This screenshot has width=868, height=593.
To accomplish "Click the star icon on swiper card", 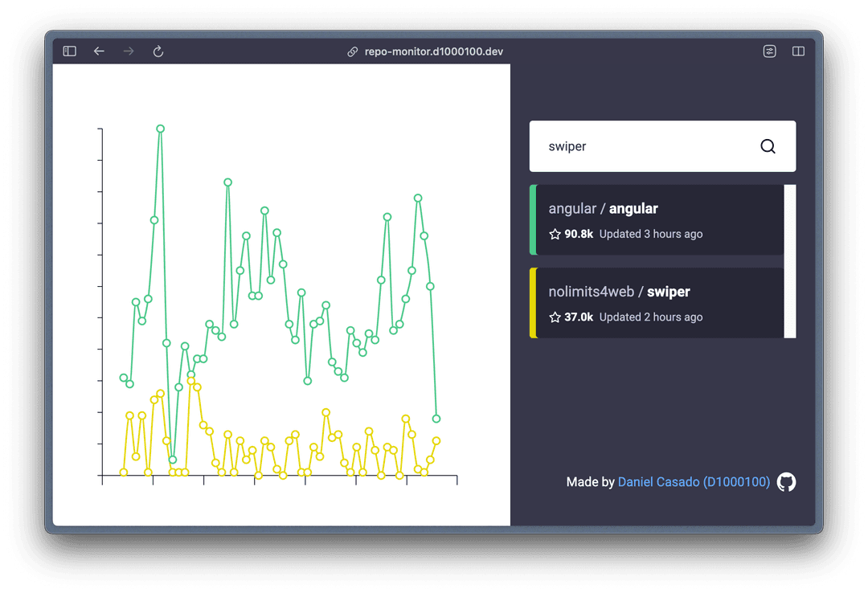I will point(555,317).
